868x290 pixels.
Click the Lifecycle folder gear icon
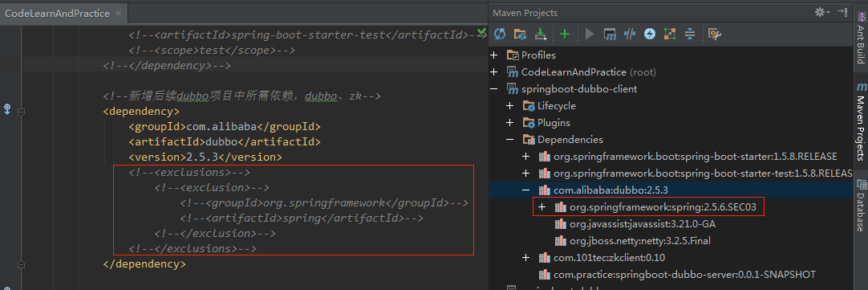click(529, 106)
